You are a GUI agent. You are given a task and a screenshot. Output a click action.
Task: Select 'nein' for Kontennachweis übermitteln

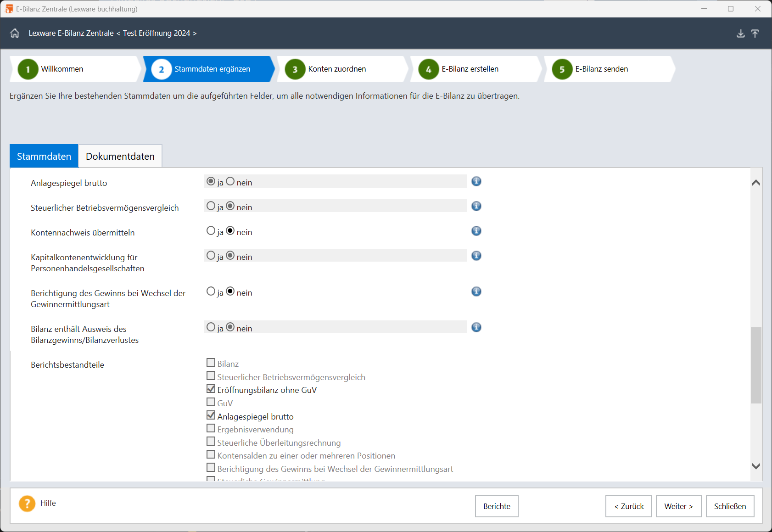(x=230, y=231)
